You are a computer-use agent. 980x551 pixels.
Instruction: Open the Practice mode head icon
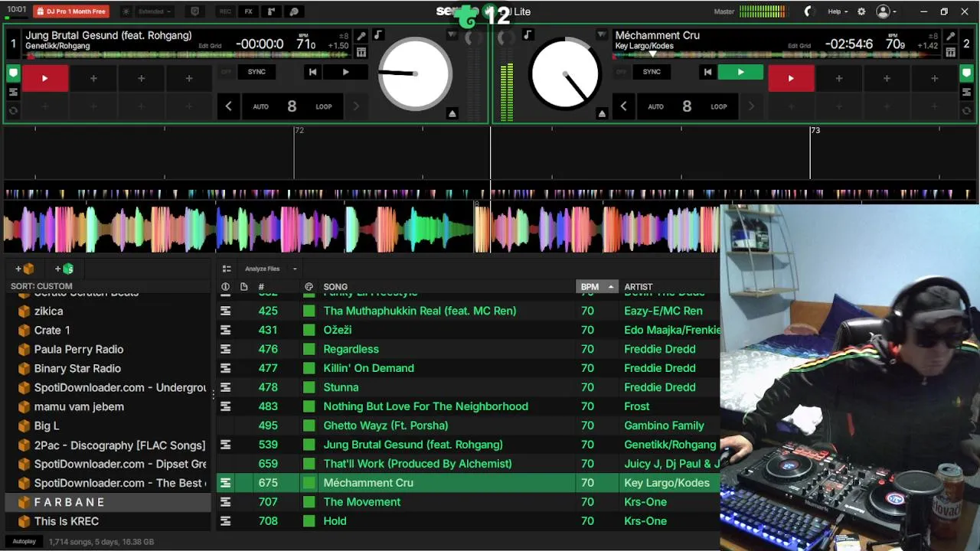294,11
